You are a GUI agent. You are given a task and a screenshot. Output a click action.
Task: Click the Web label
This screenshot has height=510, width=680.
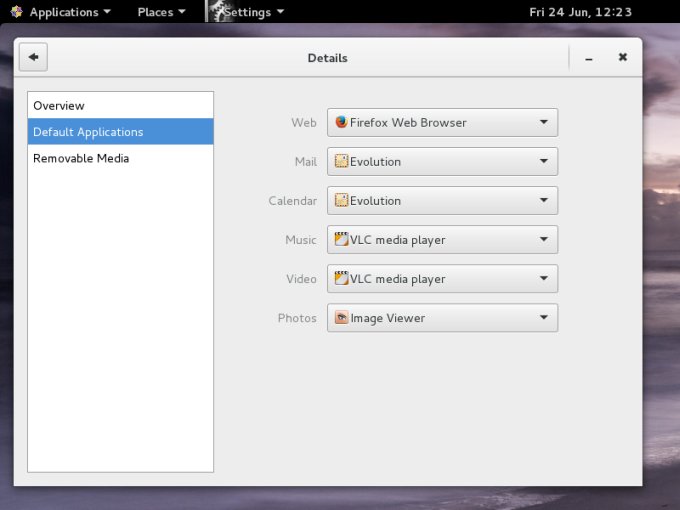(304, 122)
